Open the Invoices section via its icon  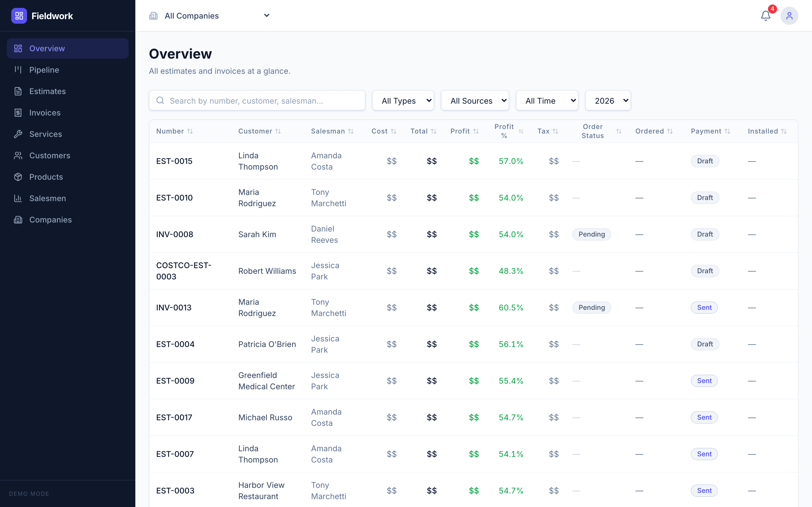[18, 113]
